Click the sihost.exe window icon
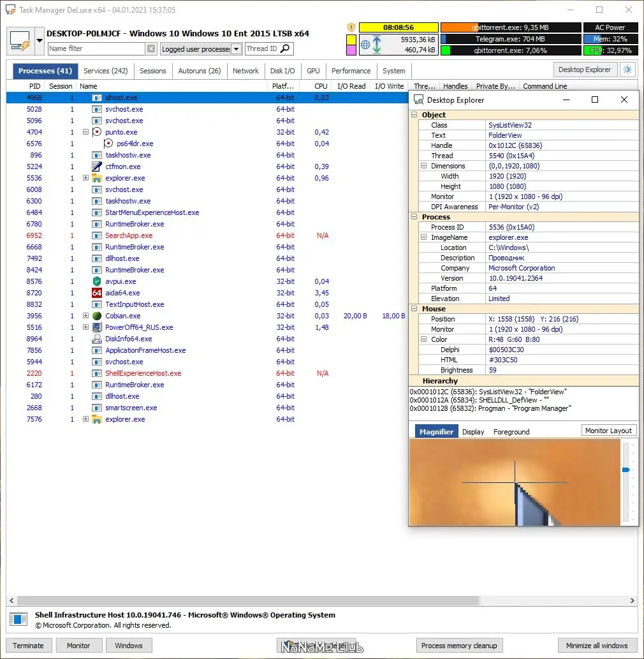This screenshot has width=644, height=659. tap(97, 98)
